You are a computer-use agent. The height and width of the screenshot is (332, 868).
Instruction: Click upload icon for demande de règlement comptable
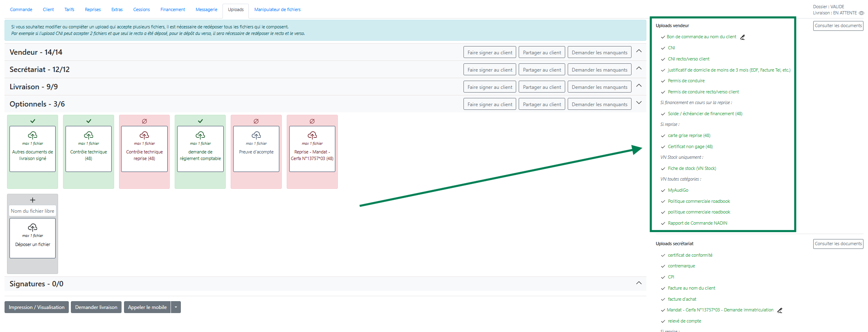coord(200,135)
